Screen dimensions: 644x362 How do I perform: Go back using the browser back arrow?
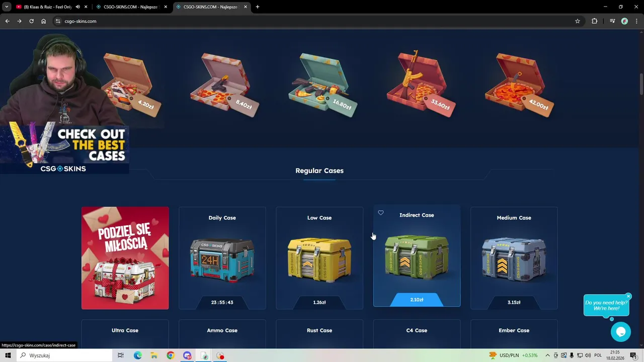pos(7,21)
